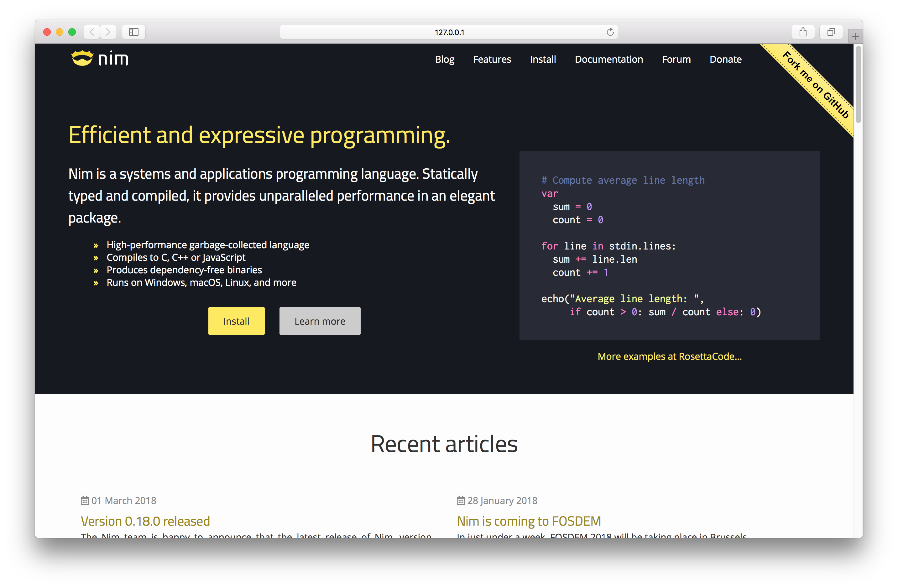Reload the page with refresh icon
Image resolution: width=898 pixels, height=588 pixels.
610,32
